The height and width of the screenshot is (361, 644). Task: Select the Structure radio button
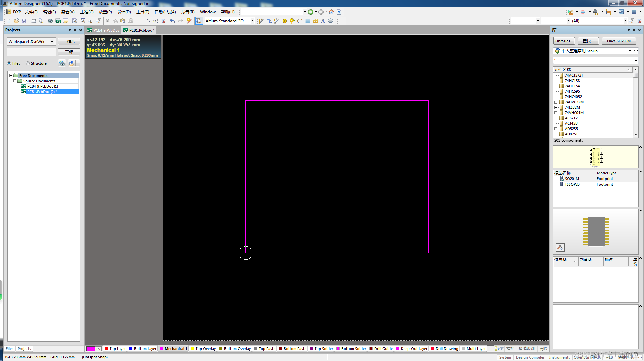(x=28, y=63)
